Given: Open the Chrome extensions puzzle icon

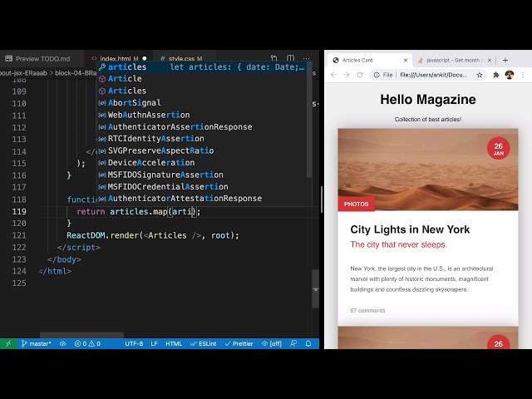Looking at the screenshot, I should [x=496, y=75].
